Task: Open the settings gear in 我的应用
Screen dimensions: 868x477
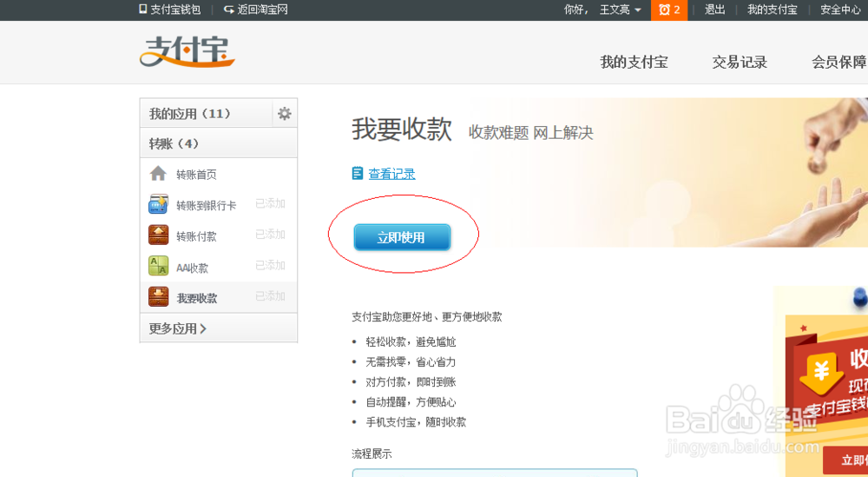Action: [285, 114]
